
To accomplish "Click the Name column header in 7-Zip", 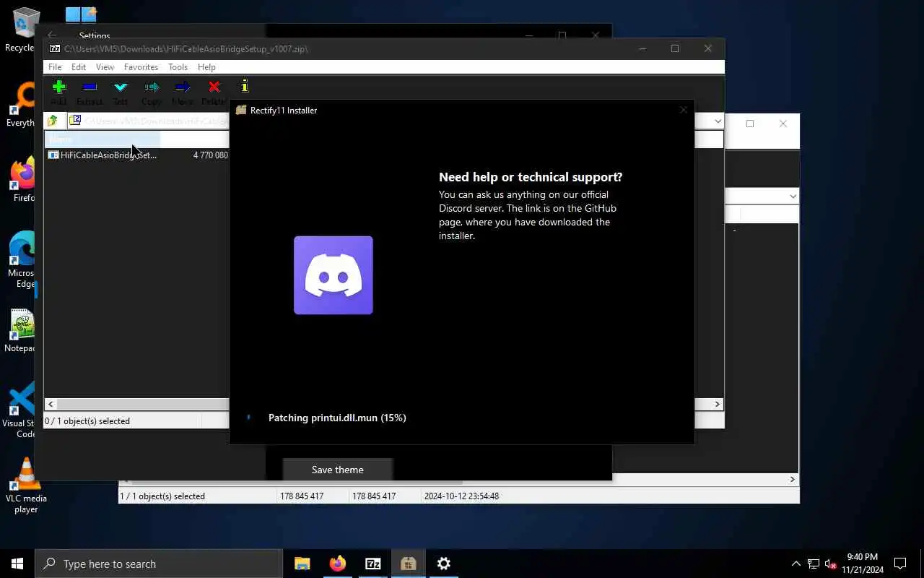I will 102,139.
